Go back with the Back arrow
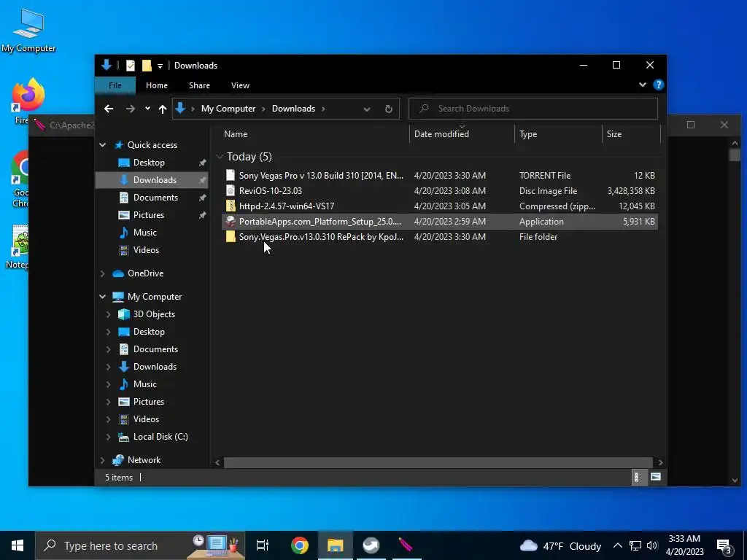The width and height of the screenshot is (747, 560). coord(109,109)
